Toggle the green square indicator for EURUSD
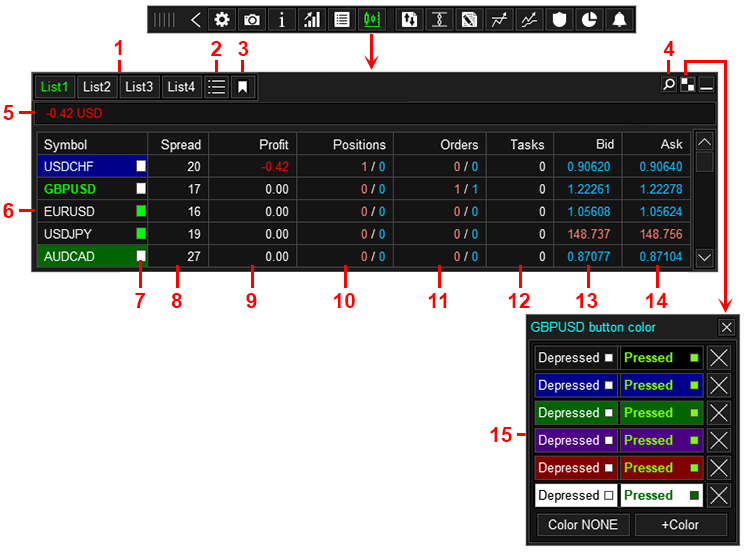Screen dimensions: 745x555 click(x=141, y=211)
